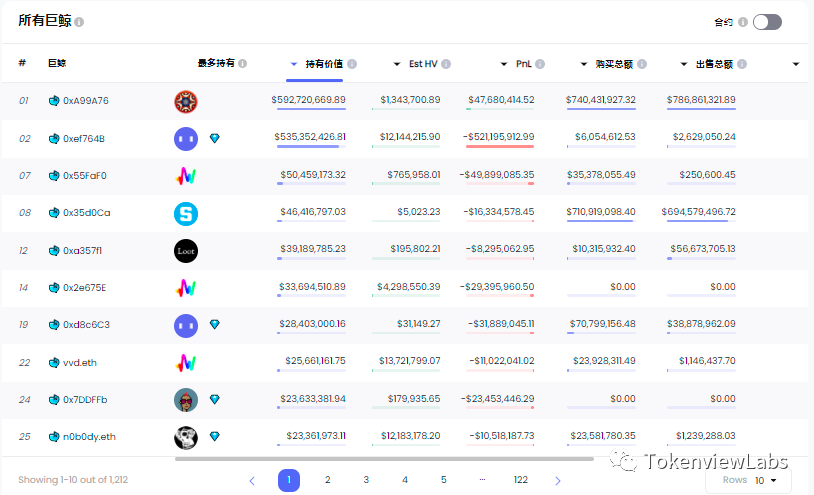Open whale address 0x7DDFFb
Image resolution: width=814 pixels, height=495 pixels.
[x=85, y=400]
